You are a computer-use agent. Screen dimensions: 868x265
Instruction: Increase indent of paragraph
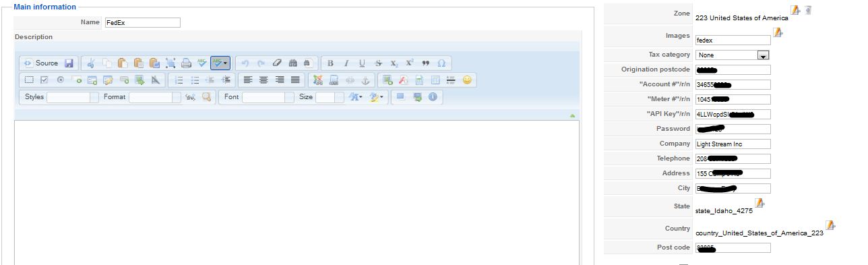point(226,80)
